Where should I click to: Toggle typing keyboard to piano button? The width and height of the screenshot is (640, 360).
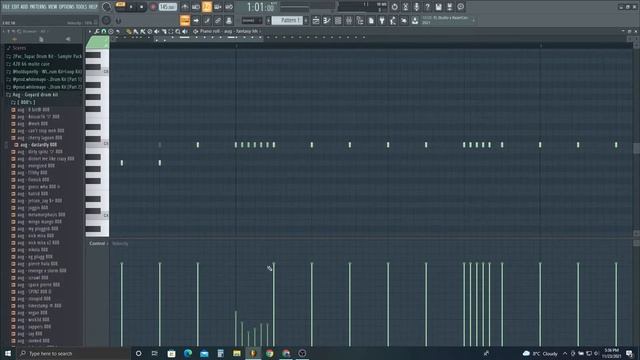pyautogui.click(x=185, y=20)
